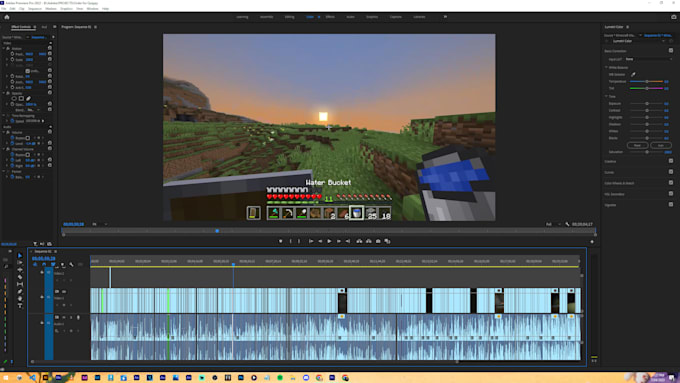Collapse the Opacity effect group
The image size is (680, 383).
pyautogui.click(x=3, y=93)
